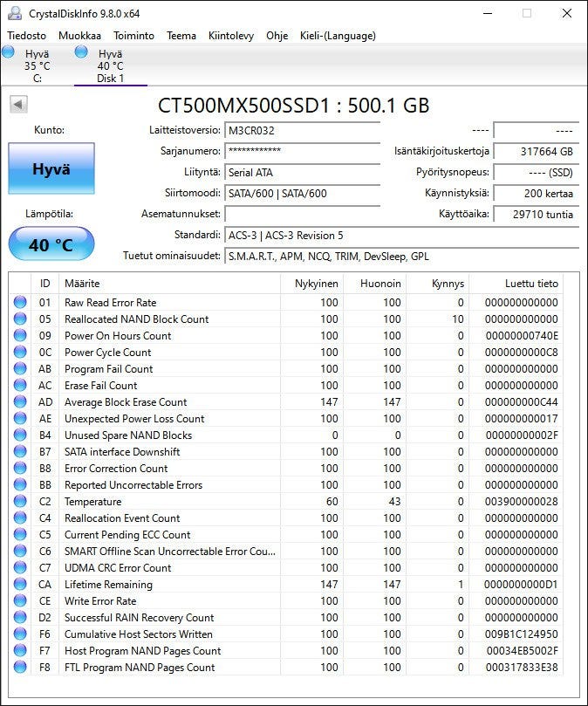Switch to the Disk 1 drive tab
Image resolution: width=588 pixels, height=706 pixels.
[x=110, y=66]
